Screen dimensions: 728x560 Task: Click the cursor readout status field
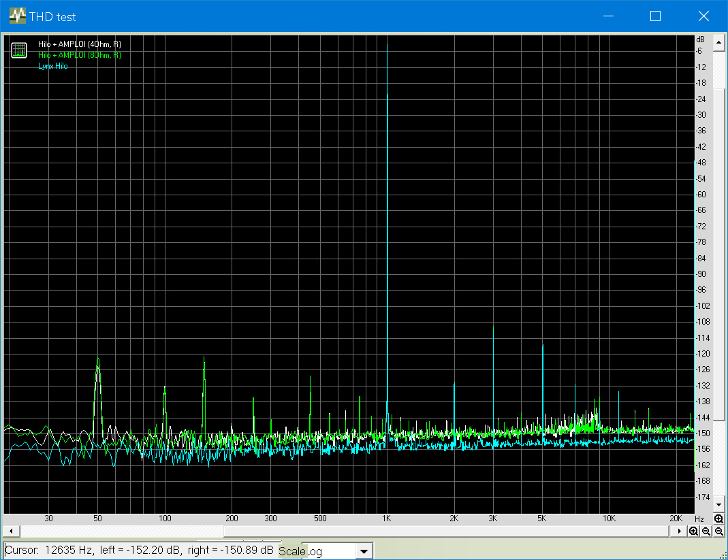(140, 550)
